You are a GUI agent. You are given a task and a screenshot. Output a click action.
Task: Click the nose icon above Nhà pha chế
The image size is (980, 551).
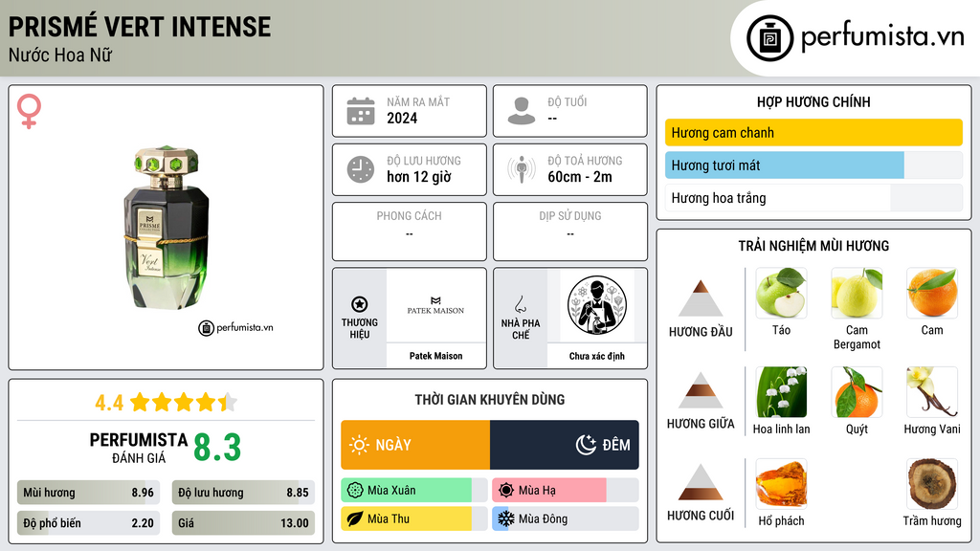point(520,304)
